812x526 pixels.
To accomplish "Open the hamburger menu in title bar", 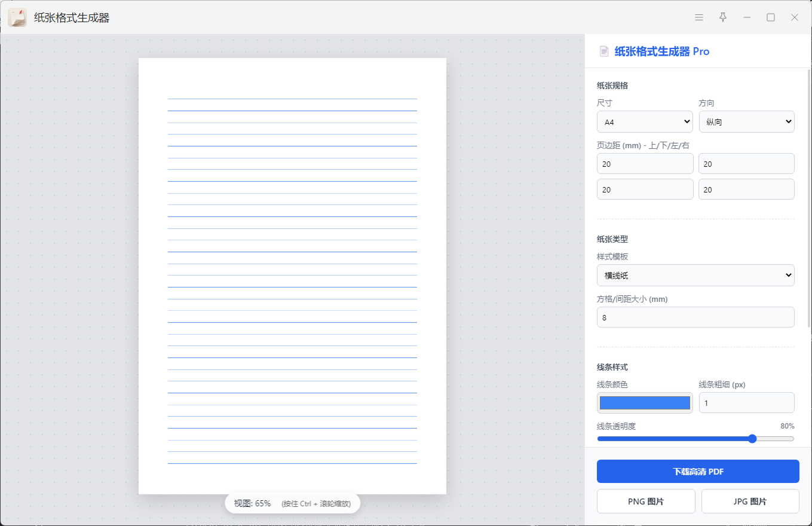I will click(699, 17).
